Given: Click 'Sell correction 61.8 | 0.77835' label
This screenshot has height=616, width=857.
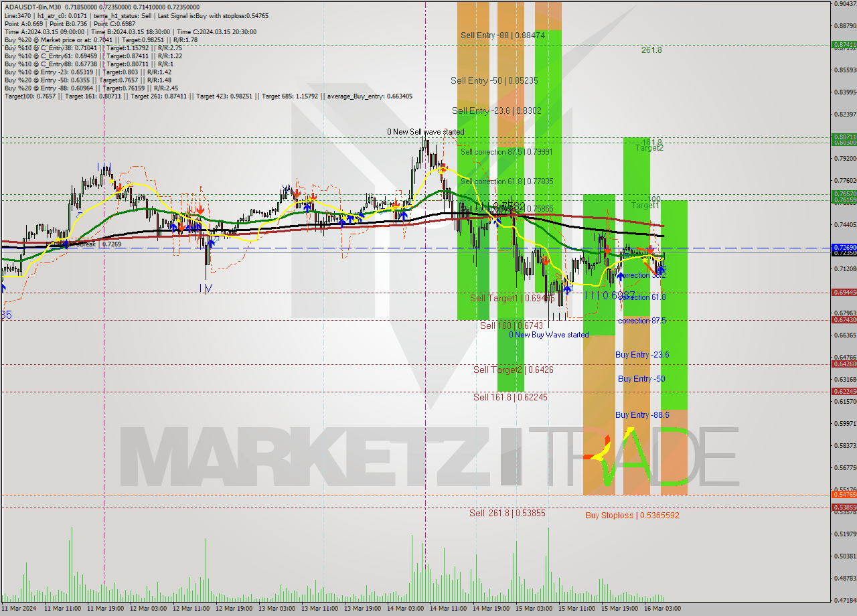Looking at the screenshot, I should pyautogui.click(x=506, y=181).
